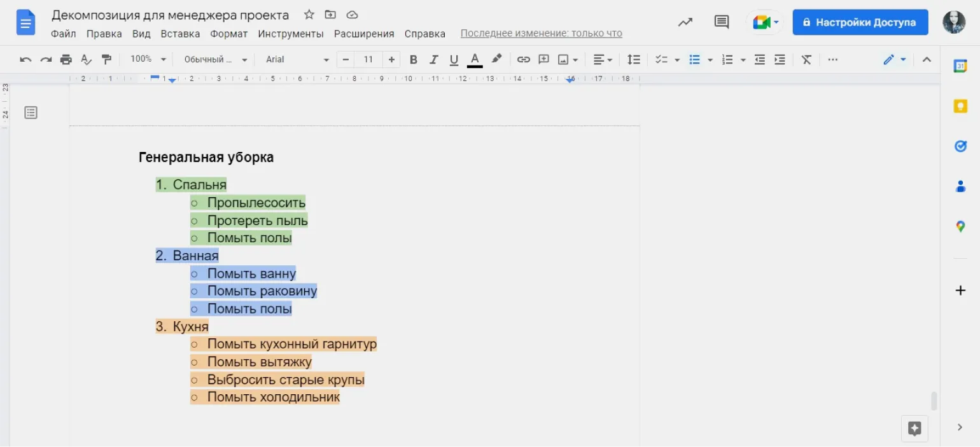
Task: Open the Последнее изменение version history link
Action: 541,34
